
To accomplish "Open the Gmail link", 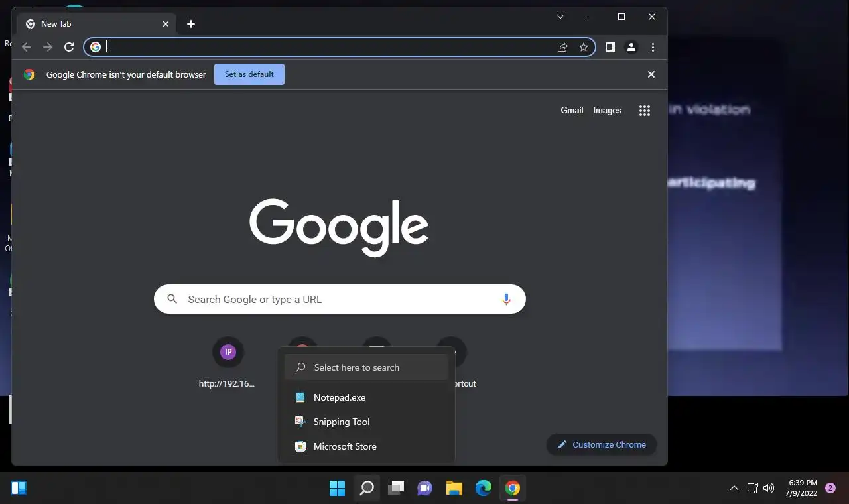I will [572, 111].
